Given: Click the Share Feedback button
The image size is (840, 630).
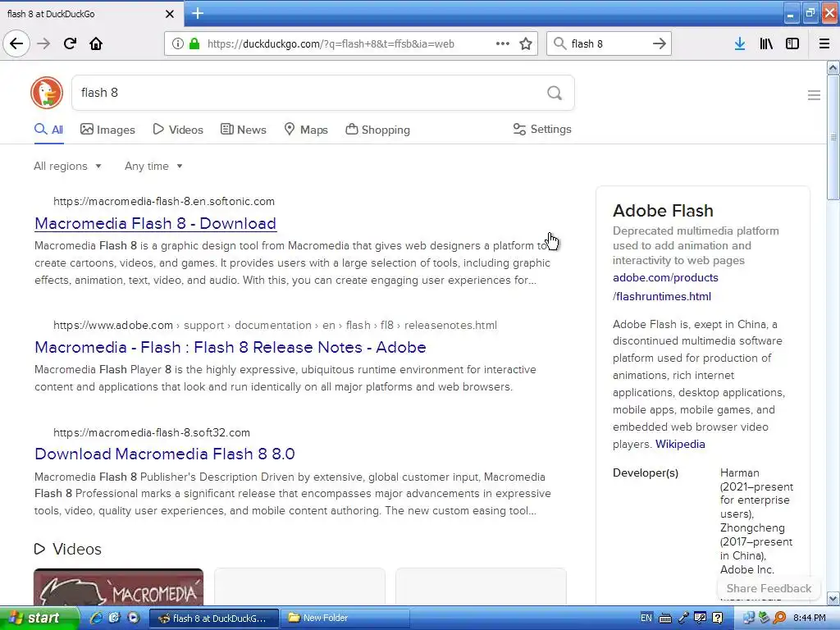Looking at the screenshot, I should point(769,588).
